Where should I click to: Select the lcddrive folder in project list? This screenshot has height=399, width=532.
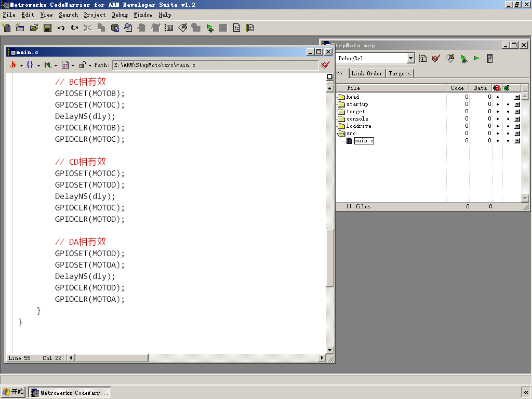click(x=358, y=126)
